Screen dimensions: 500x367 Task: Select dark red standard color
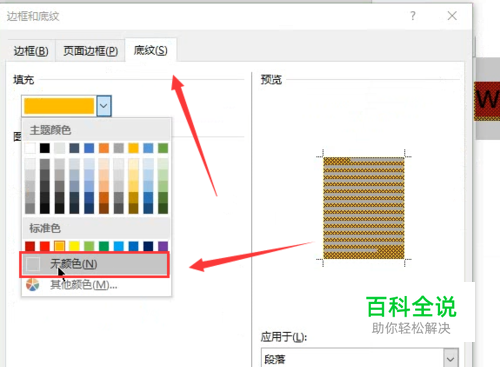tap(30, 246)
